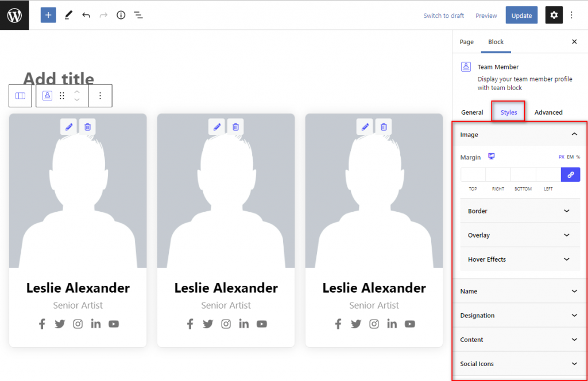Image resolution: width=588 pixels, height=381 pixels.
Task: Toggle the Settings gear panel
Action: (554, 15)
